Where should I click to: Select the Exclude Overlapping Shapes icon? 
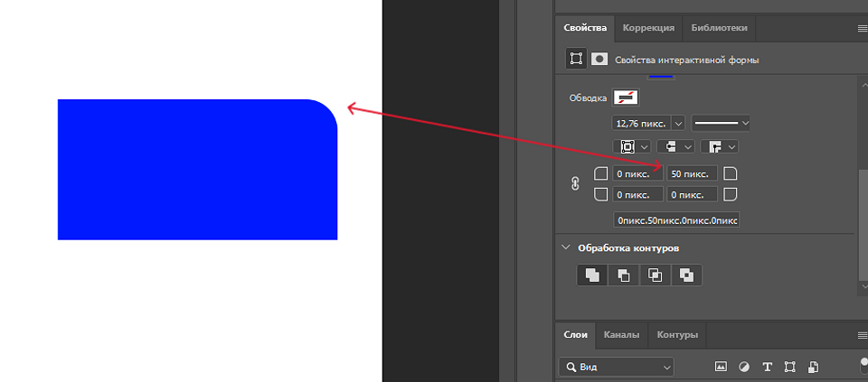tap(687, 275)
